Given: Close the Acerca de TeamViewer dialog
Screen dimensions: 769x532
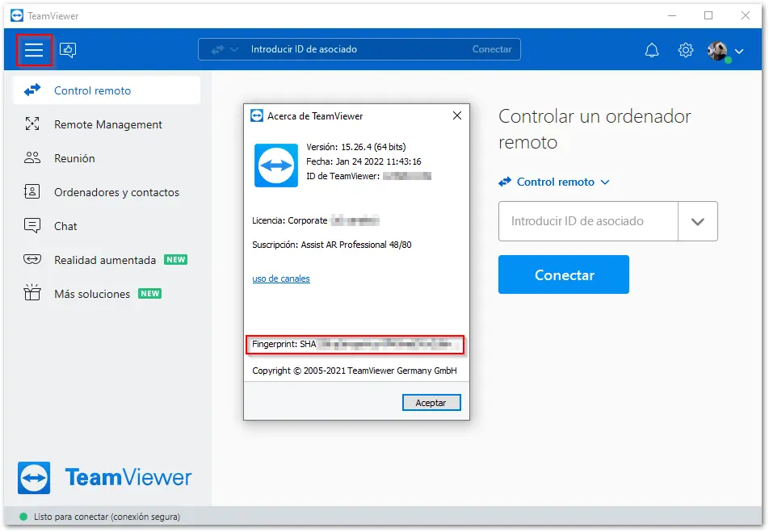Looking at the screenshot, I should click(457, 115).
